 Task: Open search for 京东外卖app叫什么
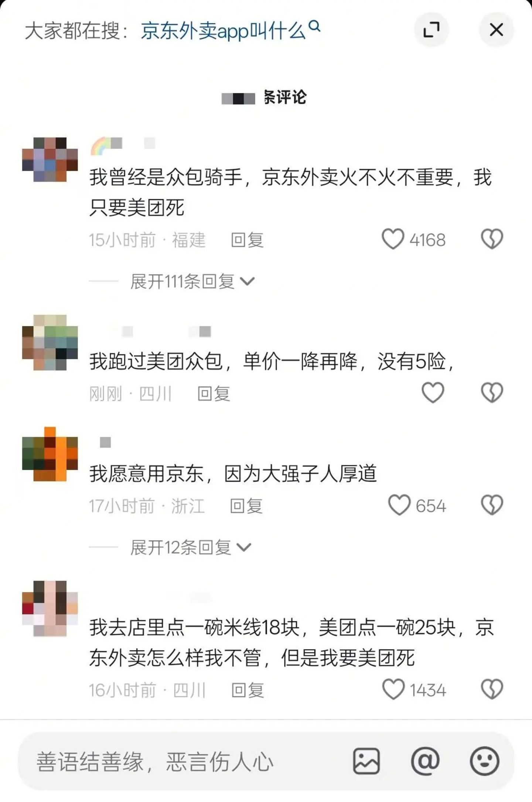tap(231, 30)
